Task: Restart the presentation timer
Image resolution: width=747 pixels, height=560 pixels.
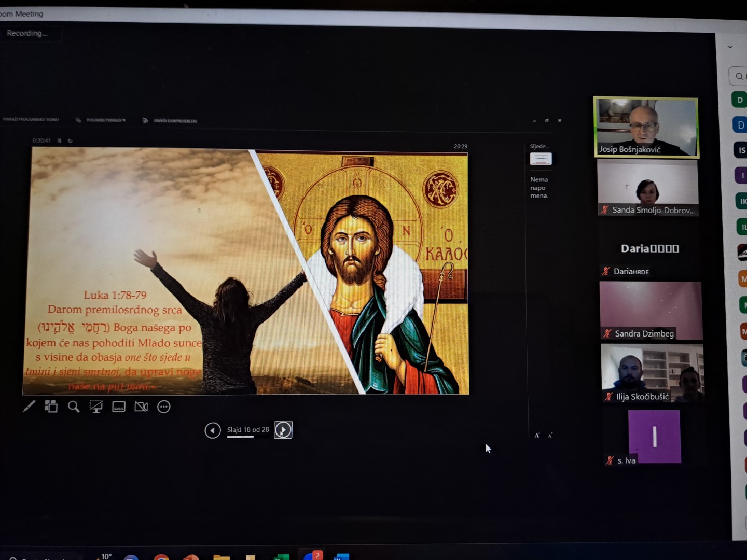Action: pyautogui.click(x=70, y=141)
